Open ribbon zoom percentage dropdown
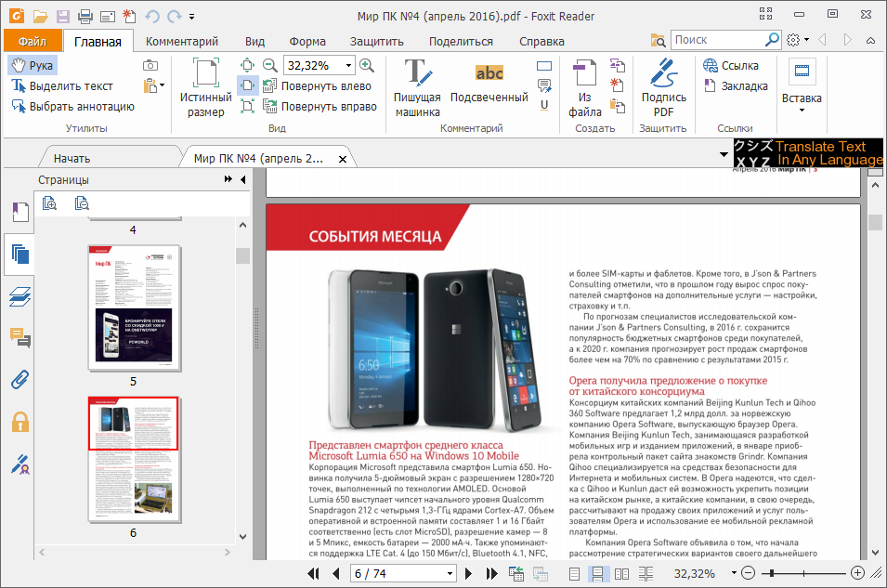887x588 pixels. tap(348, 66)
